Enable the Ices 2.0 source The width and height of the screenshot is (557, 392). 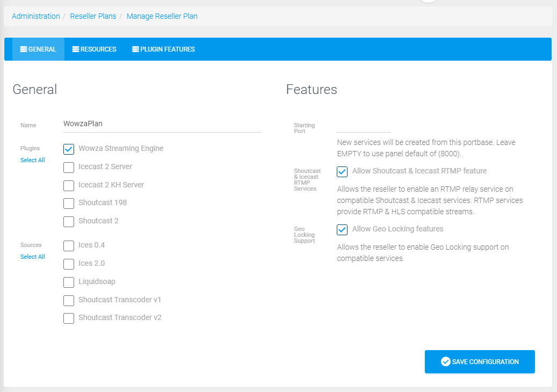69,264
